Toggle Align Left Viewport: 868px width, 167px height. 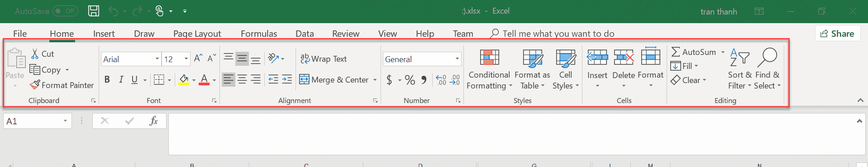point(229,80)
